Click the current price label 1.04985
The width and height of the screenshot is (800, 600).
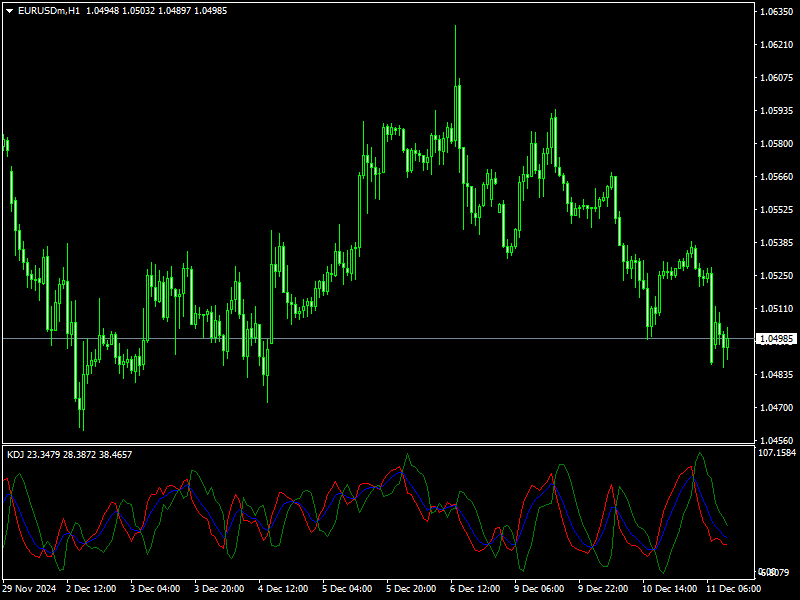[777, 339]
